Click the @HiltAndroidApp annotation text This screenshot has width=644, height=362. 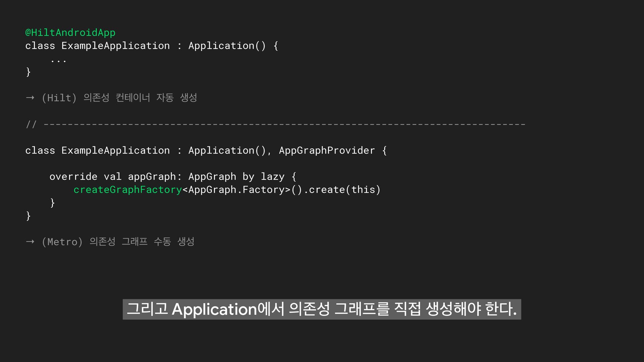pyautogui.click(x=70, y=33)
